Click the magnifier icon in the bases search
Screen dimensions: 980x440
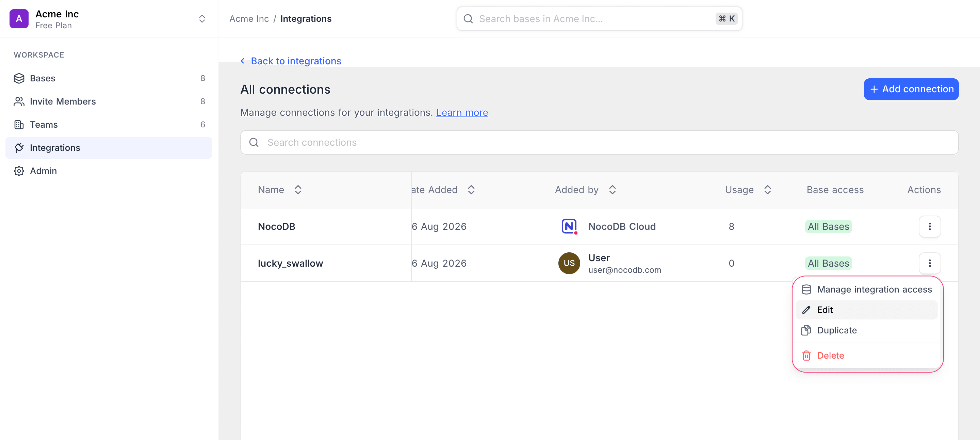tap(468, 19)
